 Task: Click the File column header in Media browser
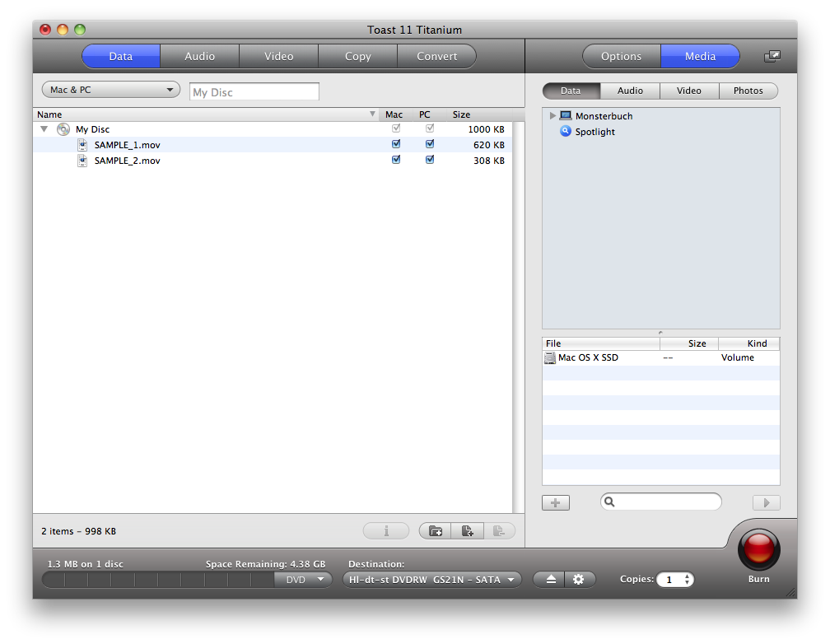pyautogui.click(x=601, y=343)
